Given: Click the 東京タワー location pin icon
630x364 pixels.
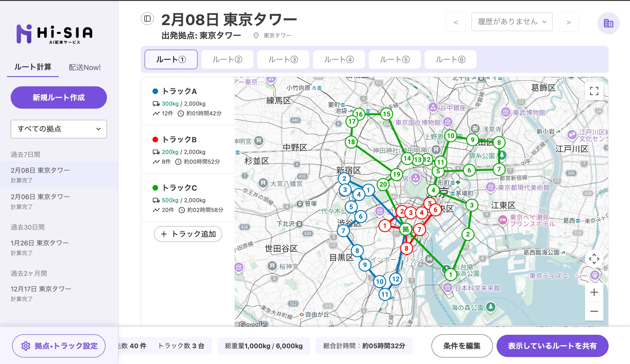Looking at the screenshot, I should pos(256,36).
